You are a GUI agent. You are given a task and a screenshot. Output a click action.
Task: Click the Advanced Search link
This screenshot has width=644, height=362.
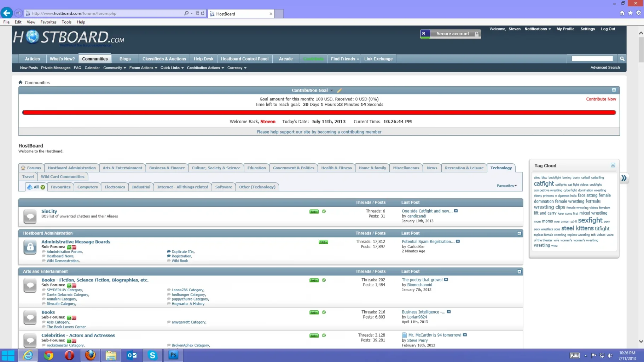pyautogui.click(x=605, y=68)
